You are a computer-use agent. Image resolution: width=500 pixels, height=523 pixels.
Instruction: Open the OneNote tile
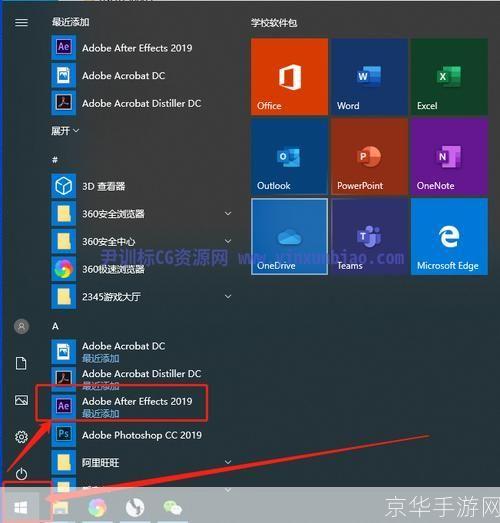(449, 156)
